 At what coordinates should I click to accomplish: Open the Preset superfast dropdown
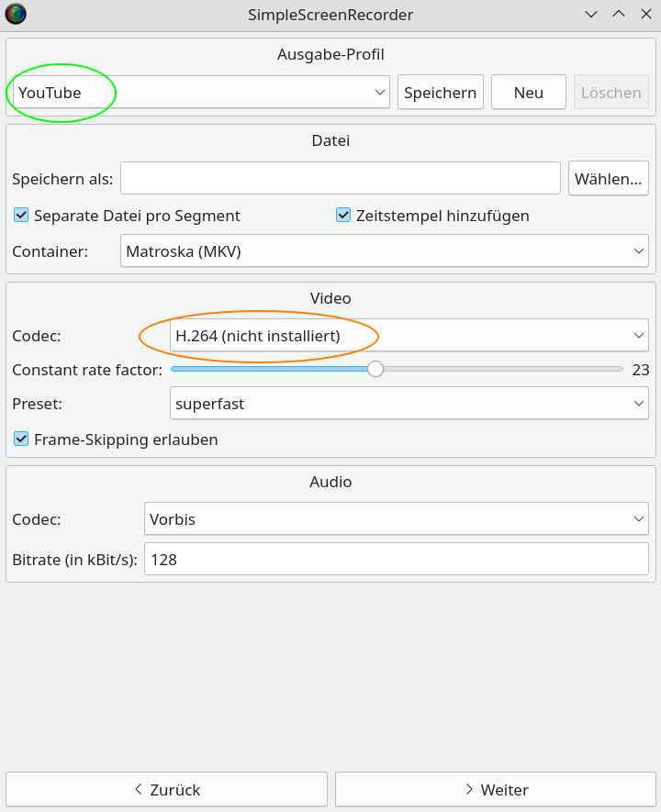tap(409, 404)
